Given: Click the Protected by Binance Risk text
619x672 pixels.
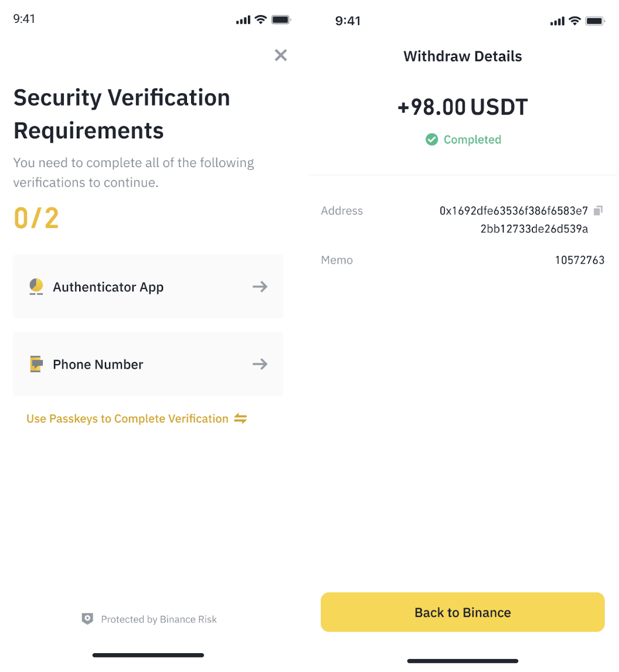Looking at the screenshot, I should 158,619.
